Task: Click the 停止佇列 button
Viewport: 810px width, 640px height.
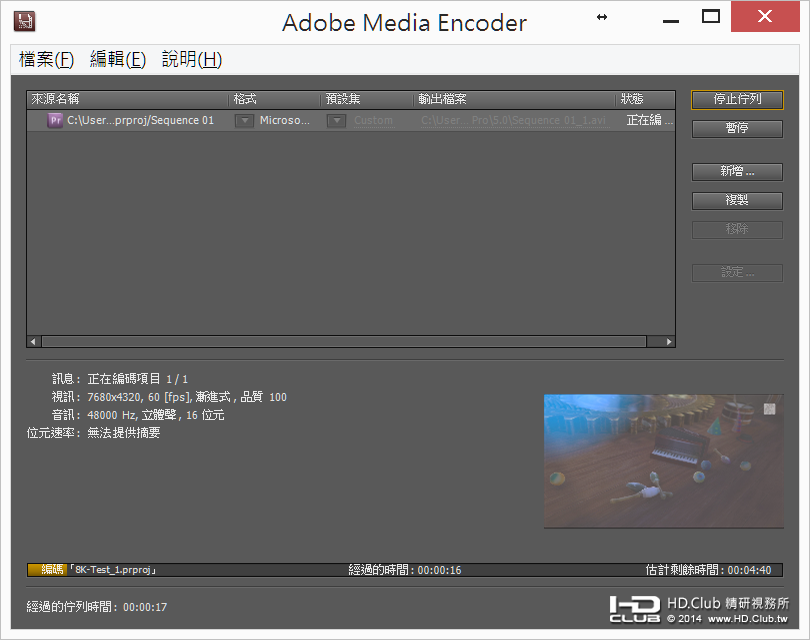Action: tap(737, 99)
